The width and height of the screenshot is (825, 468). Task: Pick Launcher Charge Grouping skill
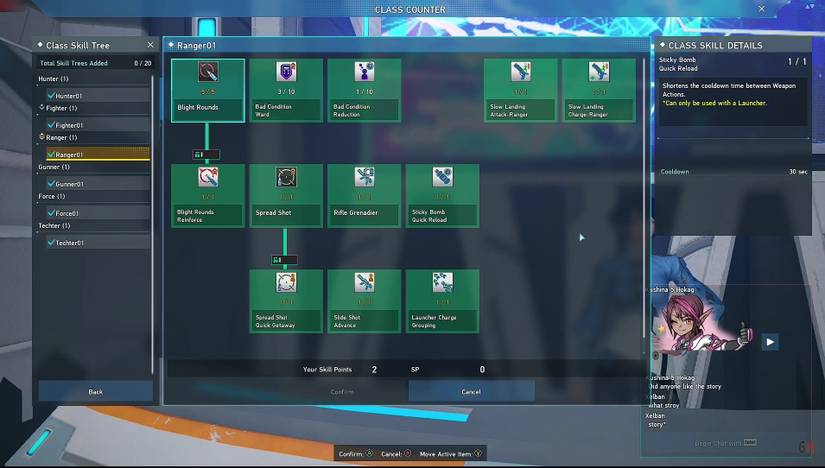pos(442,301)
